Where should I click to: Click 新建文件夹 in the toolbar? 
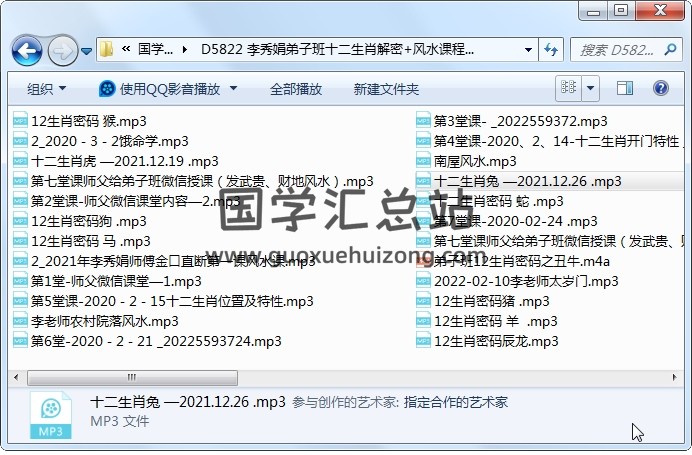coord(386,89)
